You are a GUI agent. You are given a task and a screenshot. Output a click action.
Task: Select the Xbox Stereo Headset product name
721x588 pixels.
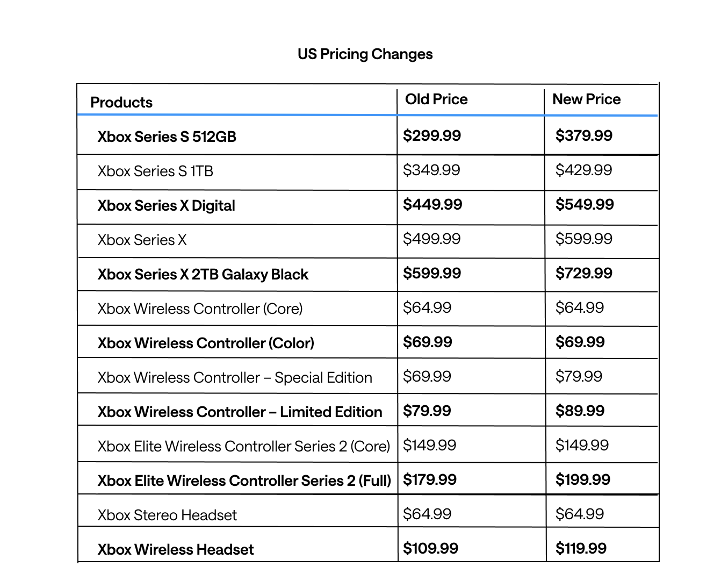(x=167, y=515)
